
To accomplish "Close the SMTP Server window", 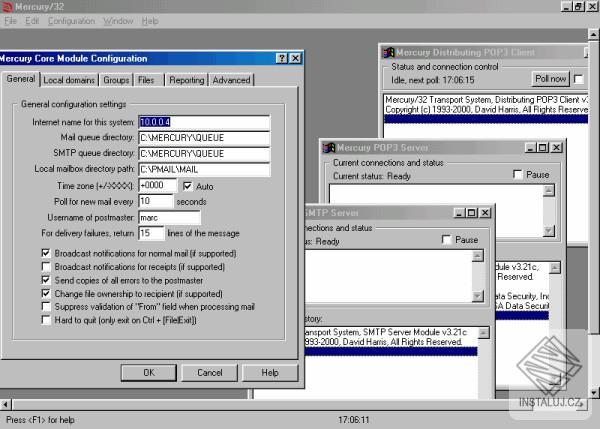I will pyautogui.click(x=485, y=212).
